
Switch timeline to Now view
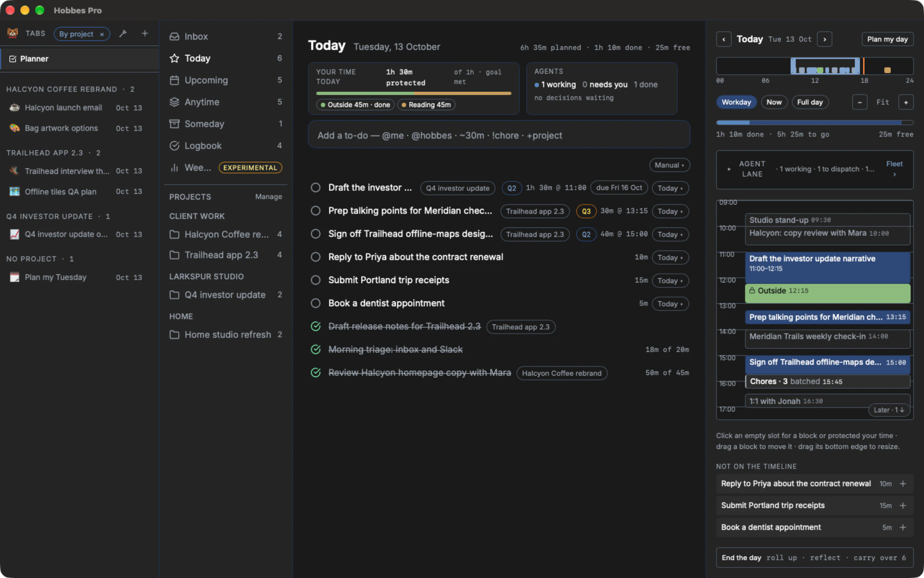tap(774, 102)
